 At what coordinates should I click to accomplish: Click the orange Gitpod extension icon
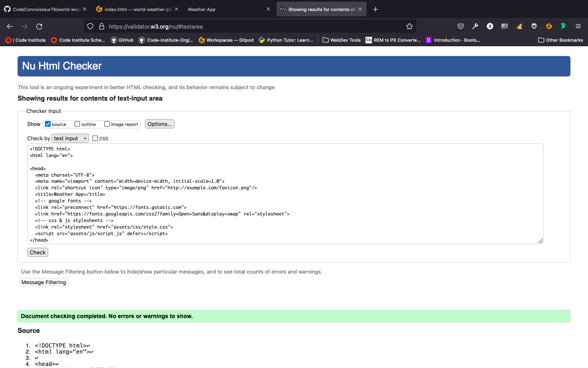549,27
